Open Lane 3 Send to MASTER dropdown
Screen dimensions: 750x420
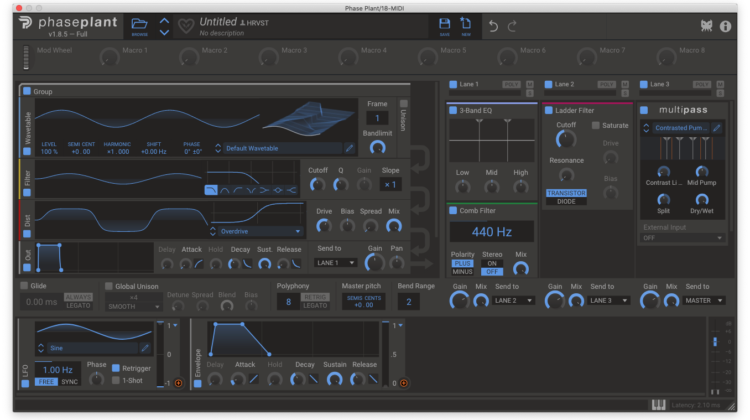(x=704, y=300)
